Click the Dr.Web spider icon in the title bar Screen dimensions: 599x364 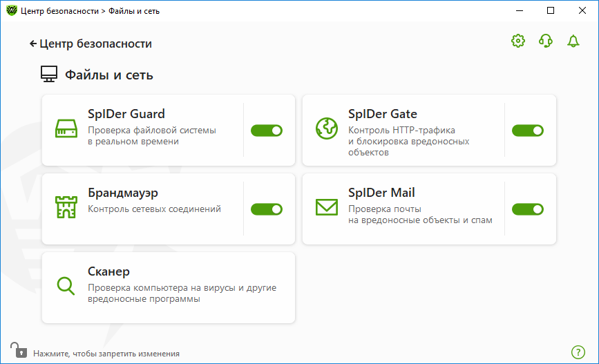coord(12,10)
